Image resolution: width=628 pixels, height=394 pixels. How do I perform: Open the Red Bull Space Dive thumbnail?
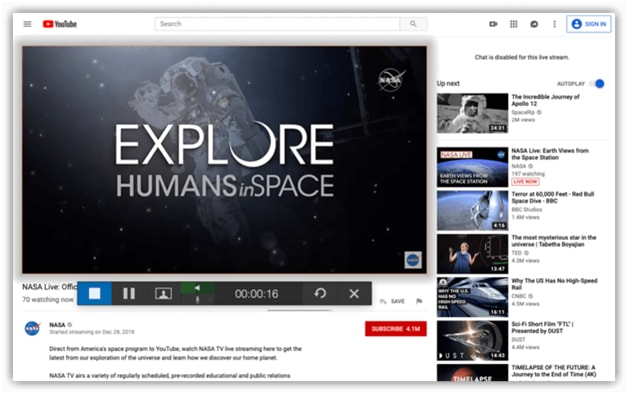[x=473, y=211]
